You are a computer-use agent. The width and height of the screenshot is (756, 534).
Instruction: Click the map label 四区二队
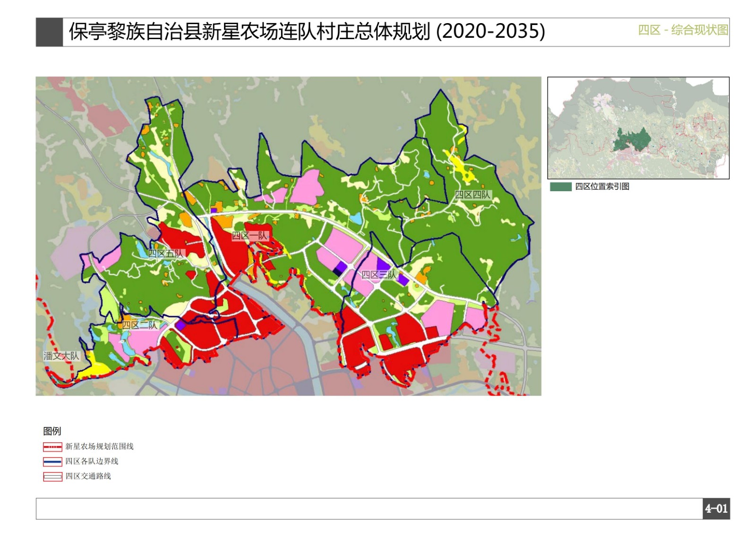[139, 325]
